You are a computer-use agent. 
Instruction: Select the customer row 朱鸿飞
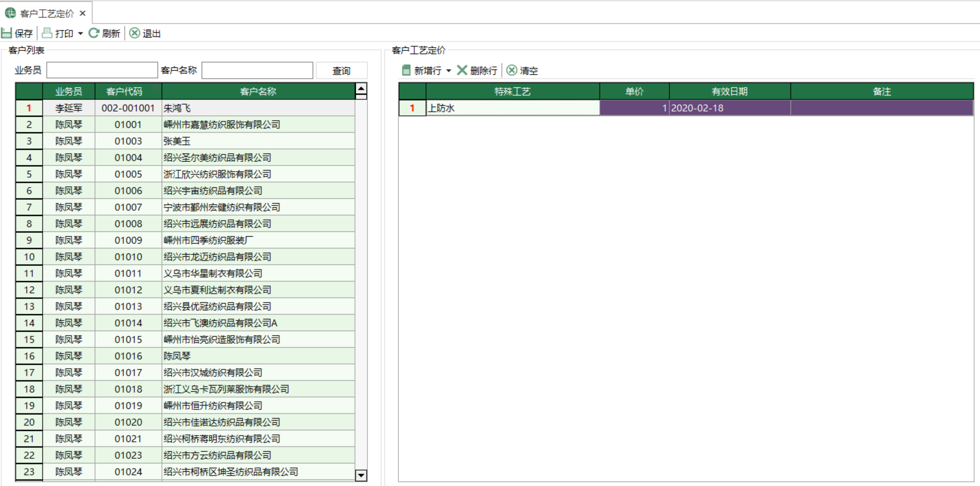(x=258, y=108)
